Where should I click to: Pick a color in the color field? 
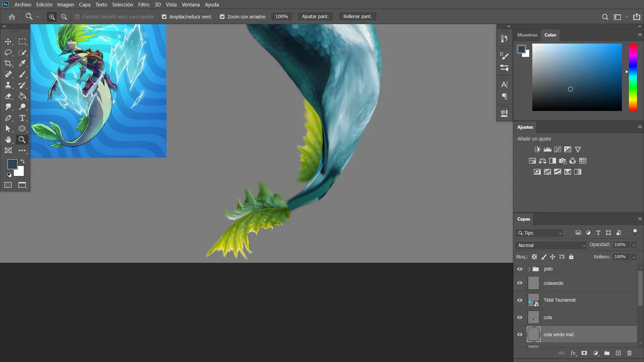coord(577,77)
